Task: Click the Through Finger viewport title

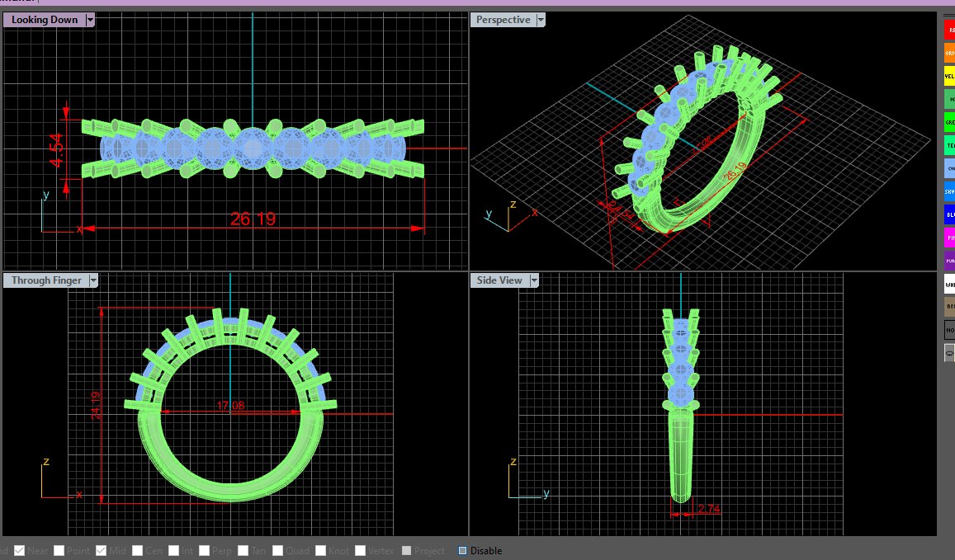Action: (46, 280)
